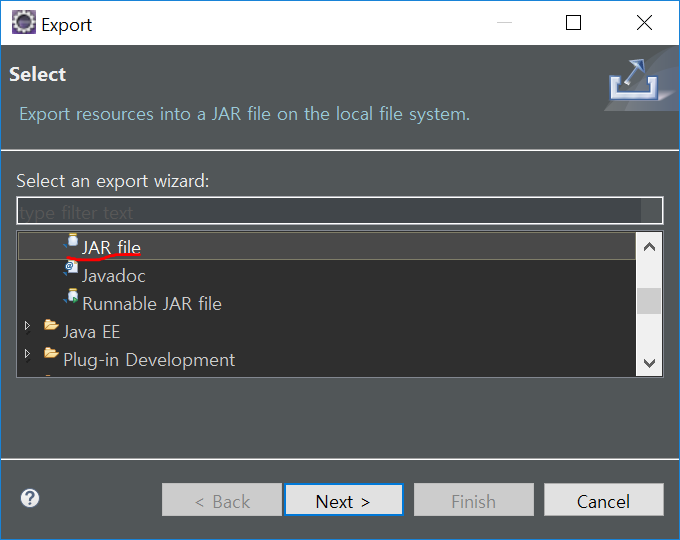Click the wizard list scrollbar thumb
The width and height of the screenshot is (680, 540).
click(649, 301)
